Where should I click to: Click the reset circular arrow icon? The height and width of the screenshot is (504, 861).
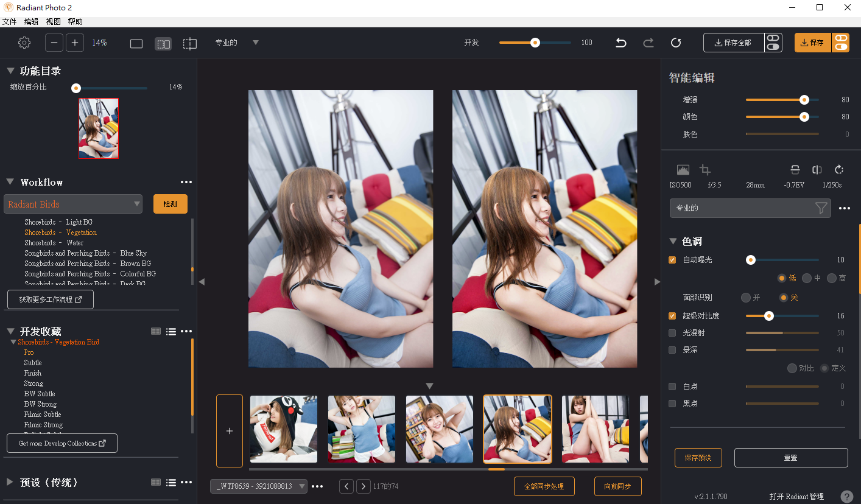point(676,43)
